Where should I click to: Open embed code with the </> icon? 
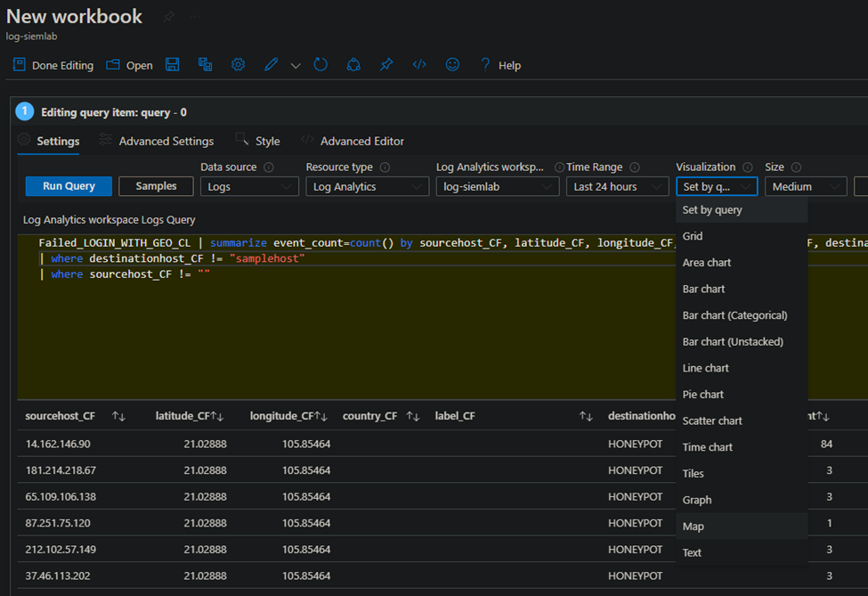pyautogui.click(x=418, y=64)
